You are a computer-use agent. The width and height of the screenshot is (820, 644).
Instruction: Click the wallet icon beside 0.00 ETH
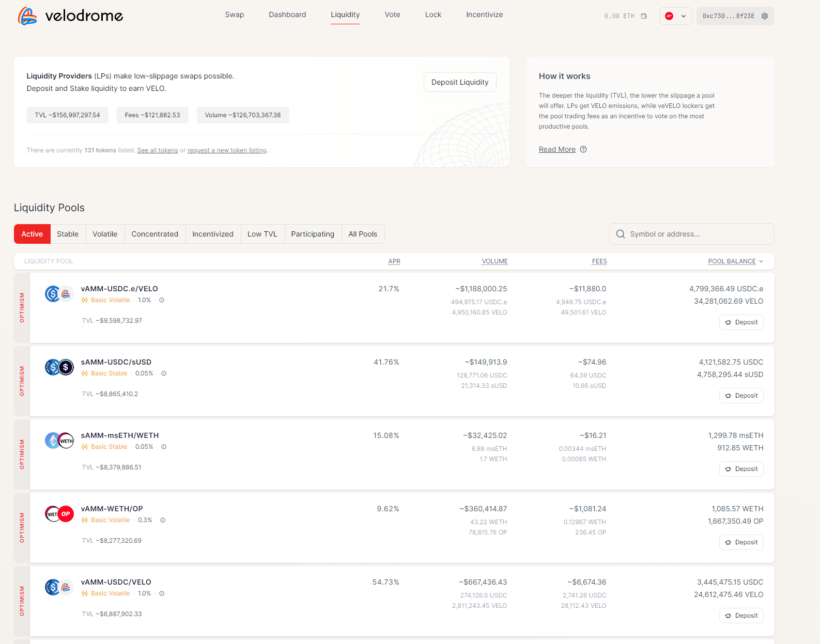pos(644,16)
